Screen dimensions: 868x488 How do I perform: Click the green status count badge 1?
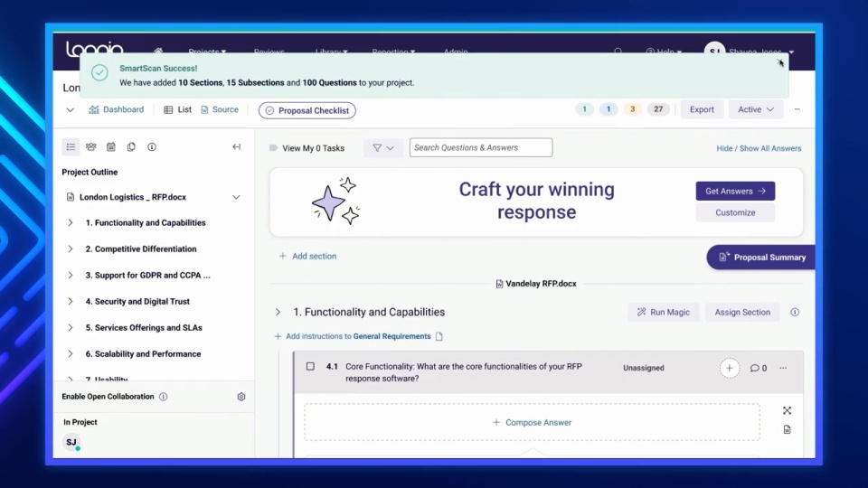(584, 109)
